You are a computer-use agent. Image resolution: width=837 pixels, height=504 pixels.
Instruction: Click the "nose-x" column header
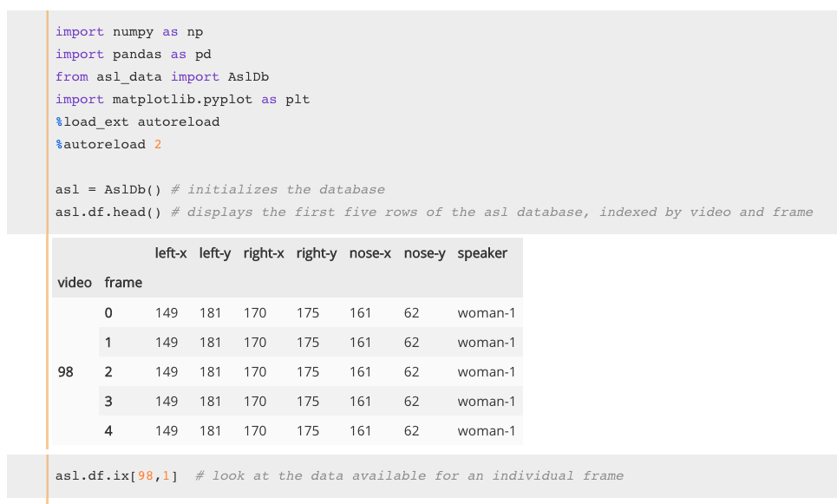point(370,252)
